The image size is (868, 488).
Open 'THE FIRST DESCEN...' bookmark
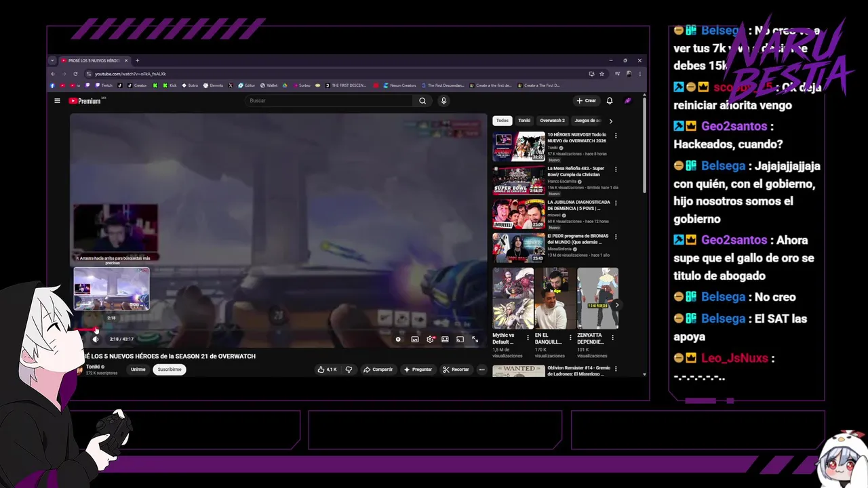(x=346, y=85)
